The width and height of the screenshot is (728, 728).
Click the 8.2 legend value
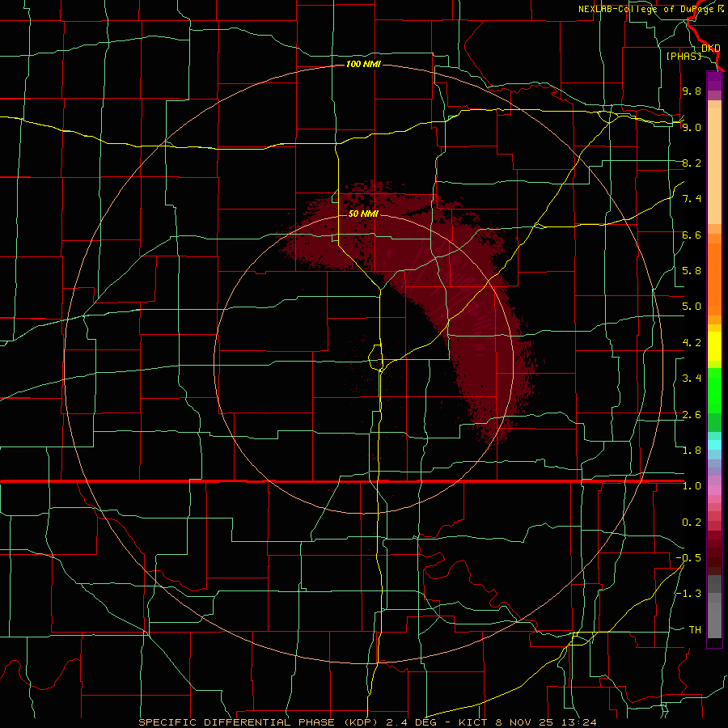pyautogui.click(x=692, y=163)
